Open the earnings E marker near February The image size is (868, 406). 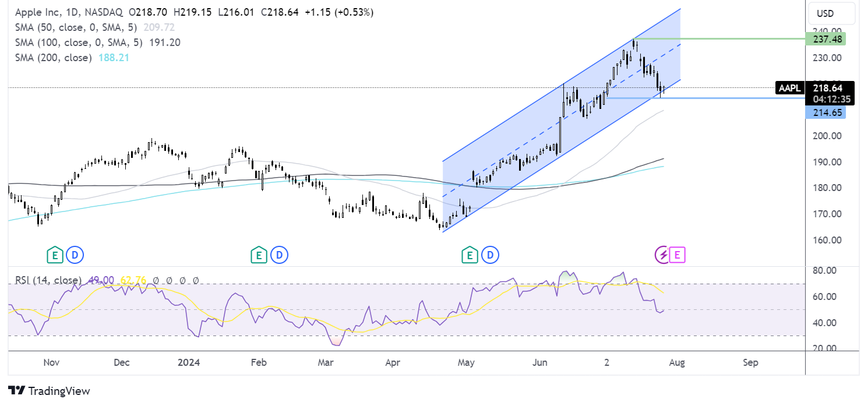[259, 255]
